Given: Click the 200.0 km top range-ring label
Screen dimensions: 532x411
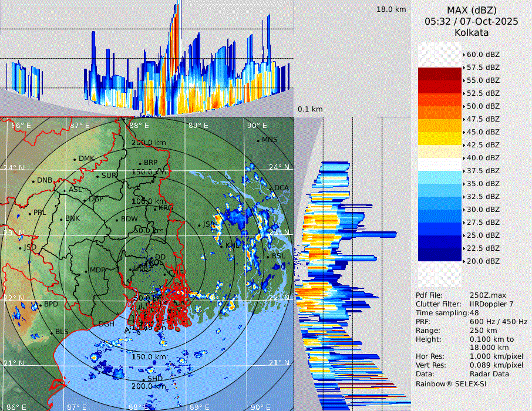Looking at the screenshot, I should point(147,143).
